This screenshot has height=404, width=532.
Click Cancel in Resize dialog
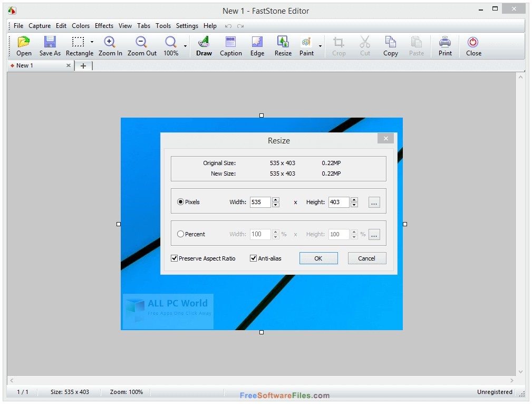point(367,258)
